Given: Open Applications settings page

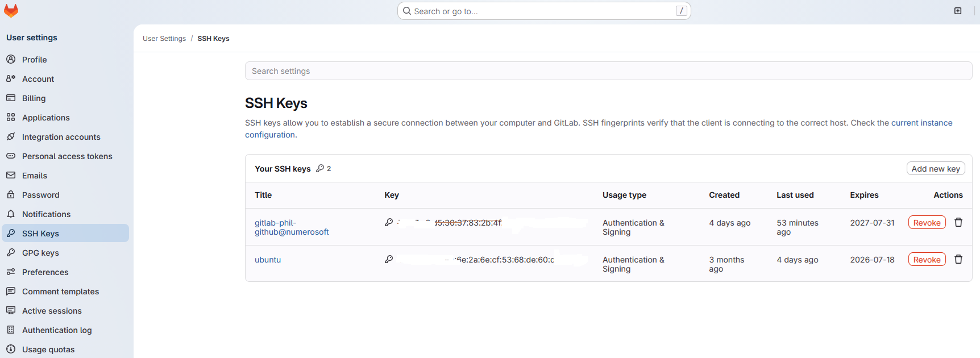Looking at the screenshot, I should coord(46,118).
